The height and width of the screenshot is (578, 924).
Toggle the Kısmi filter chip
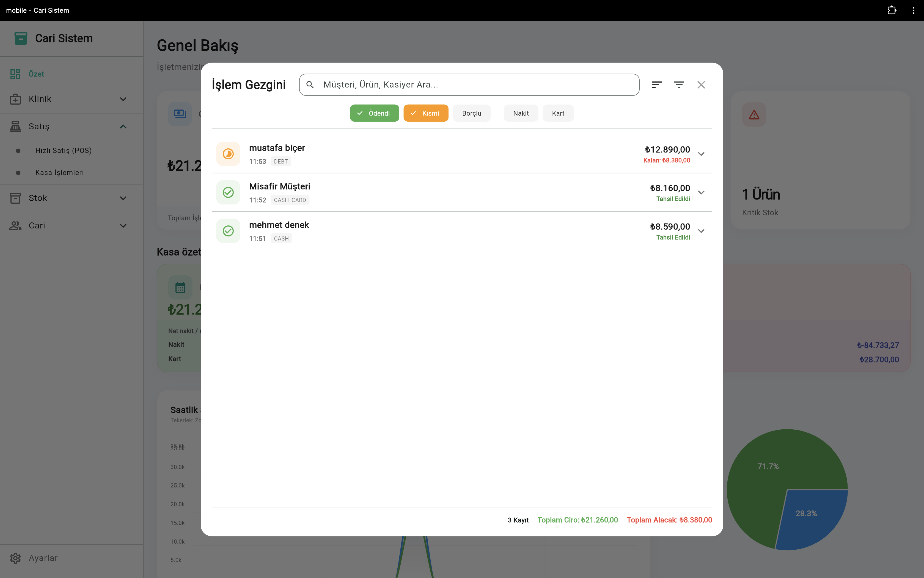426,113
